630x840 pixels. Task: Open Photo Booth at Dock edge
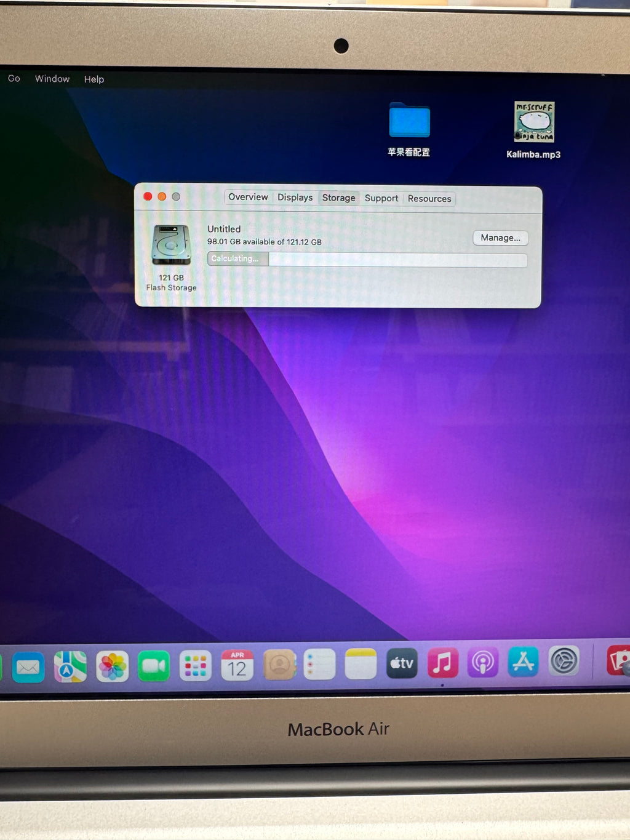tap(618, 660)
